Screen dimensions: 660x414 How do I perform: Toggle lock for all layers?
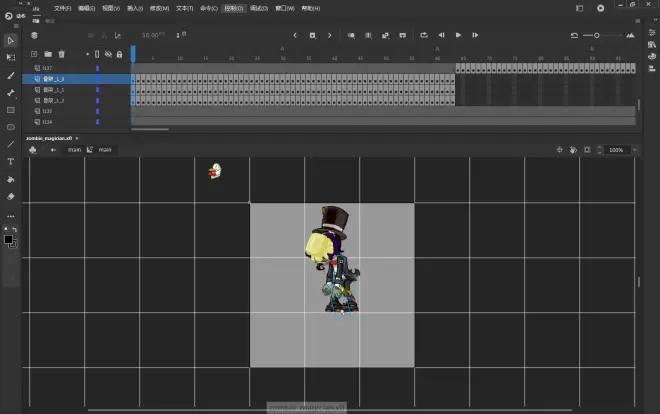pyautogui.click(x=120, y=54)
